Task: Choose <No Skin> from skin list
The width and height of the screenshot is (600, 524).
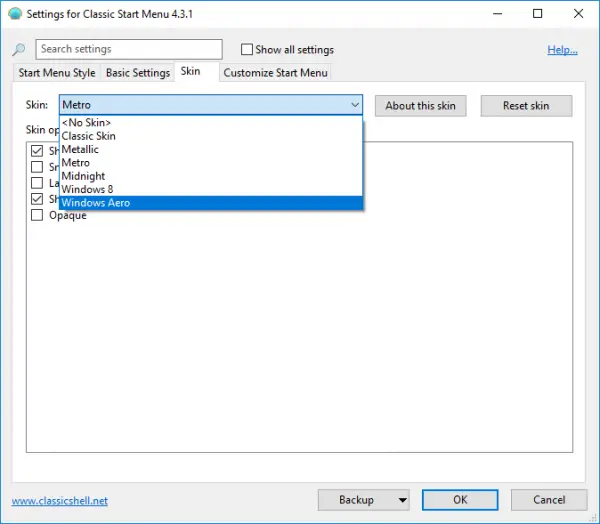Action: point(211,122)
